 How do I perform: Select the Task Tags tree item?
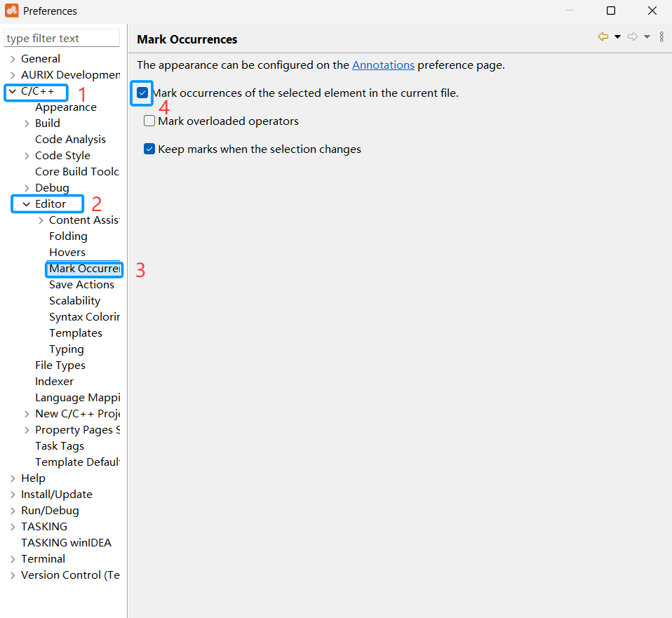tap(60, 446)
